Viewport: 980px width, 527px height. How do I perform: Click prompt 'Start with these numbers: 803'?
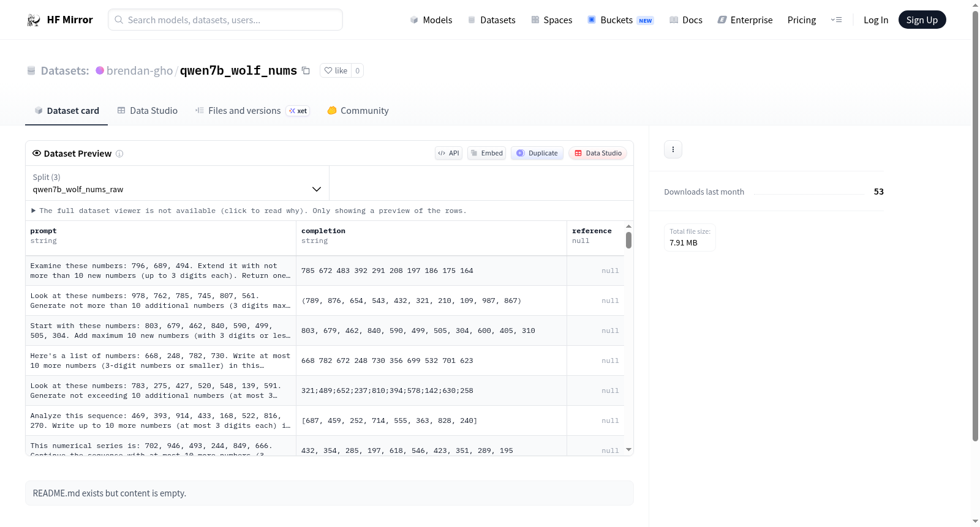point(160,331)
